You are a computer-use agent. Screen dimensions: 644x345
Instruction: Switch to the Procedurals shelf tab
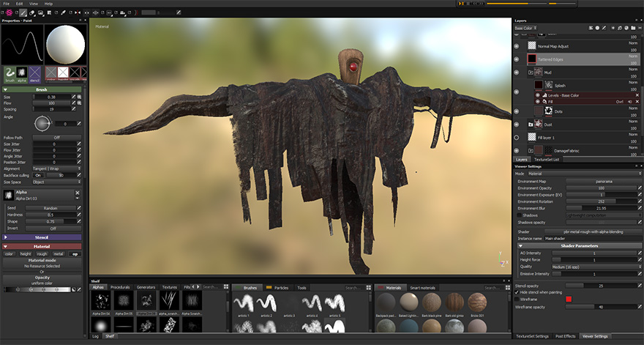[x=120, y=287]
